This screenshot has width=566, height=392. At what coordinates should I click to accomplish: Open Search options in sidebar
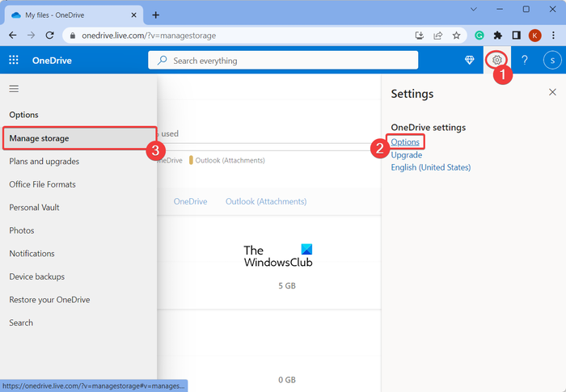pyautogui.click(x=21, y=322)
